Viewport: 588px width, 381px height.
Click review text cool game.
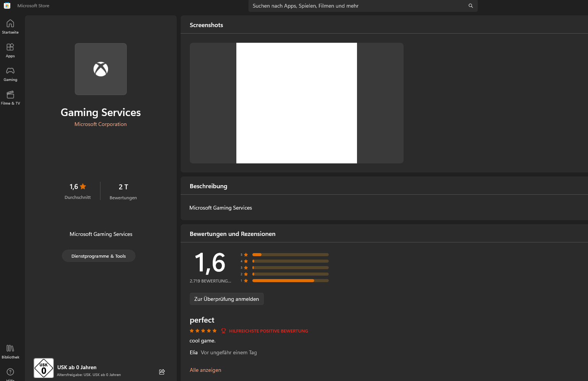[x=202, y=341]
